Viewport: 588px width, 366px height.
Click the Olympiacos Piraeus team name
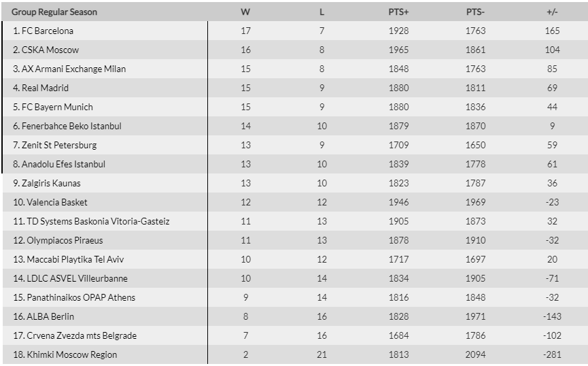coord(65,241)
